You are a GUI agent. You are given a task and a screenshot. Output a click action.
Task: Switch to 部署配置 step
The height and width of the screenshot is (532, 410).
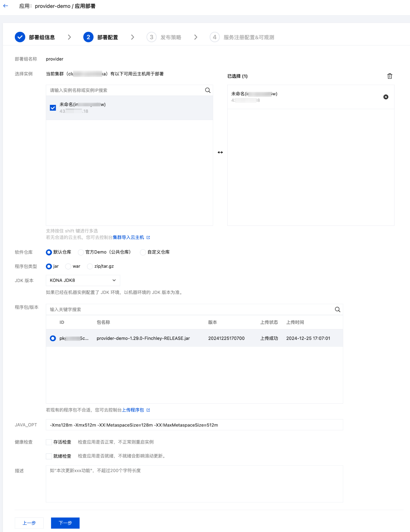[x=108, y=37]
